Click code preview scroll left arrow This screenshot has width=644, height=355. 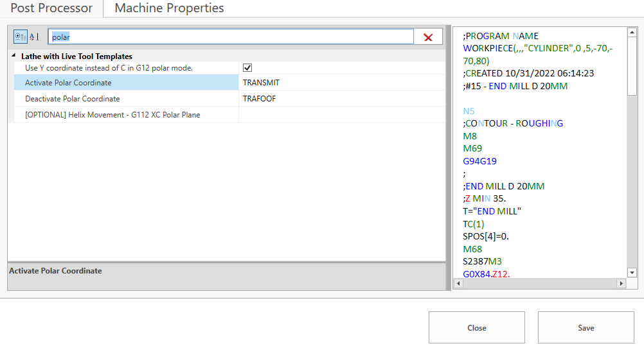click(458, 283)
